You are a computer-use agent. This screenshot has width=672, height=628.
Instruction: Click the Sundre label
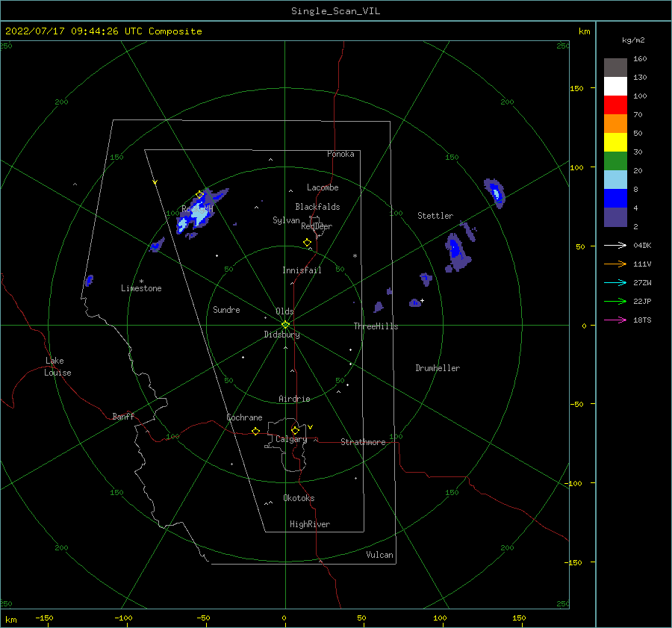(226, 309)
